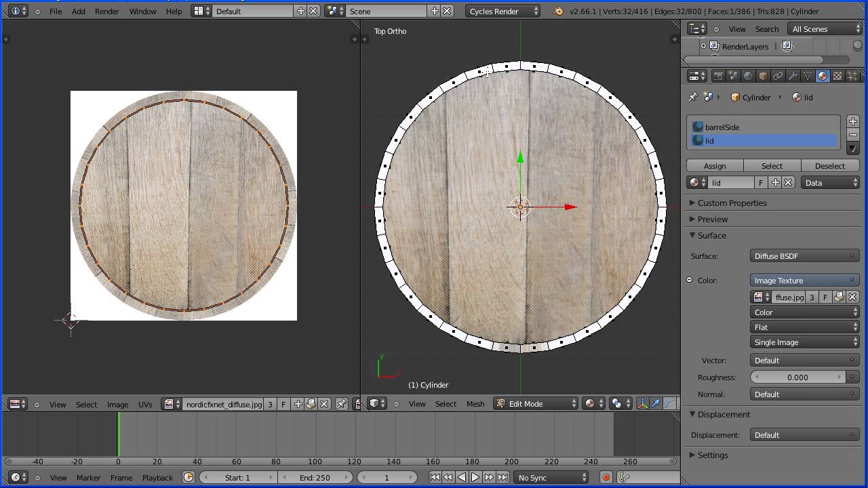Click the Deselect material button
This screenshot has width=868, height=488.
[830, 166]
